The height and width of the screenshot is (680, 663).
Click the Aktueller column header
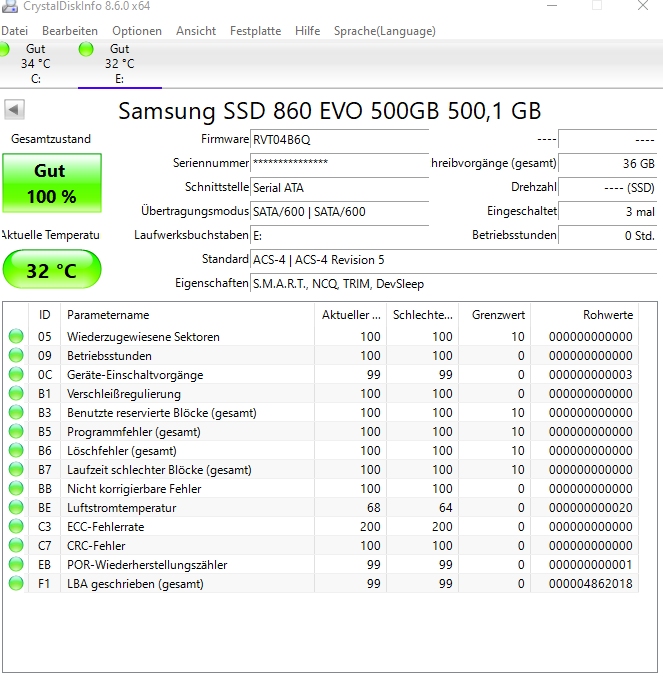pos(350,315)
